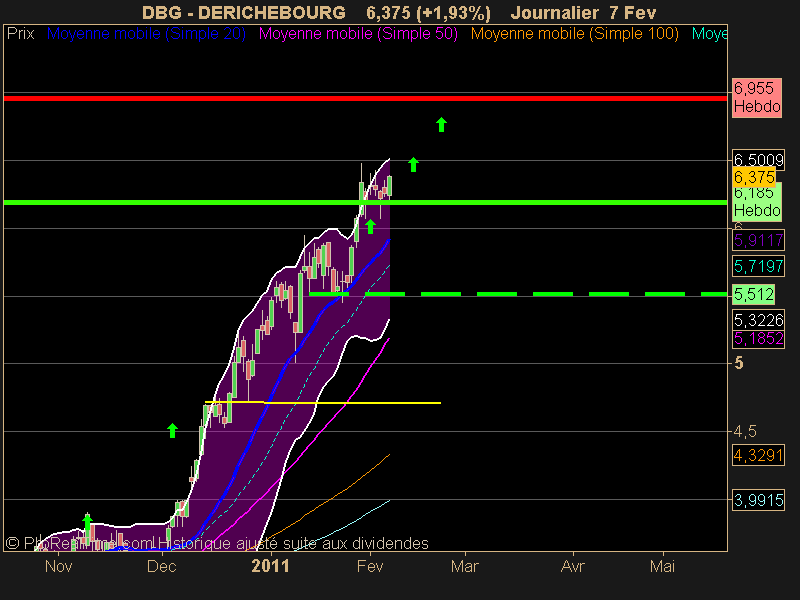The height and width of the screenshot is (600, 800).
Task: Click the orange 6,375 current price label
Action: tap(754, 178)
